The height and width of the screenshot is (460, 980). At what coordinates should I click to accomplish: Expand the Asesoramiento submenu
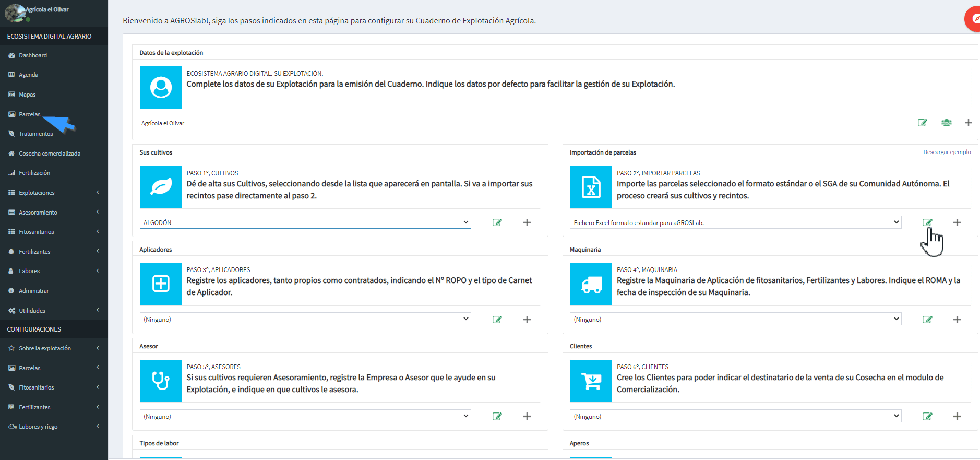[x=54, y=213]
